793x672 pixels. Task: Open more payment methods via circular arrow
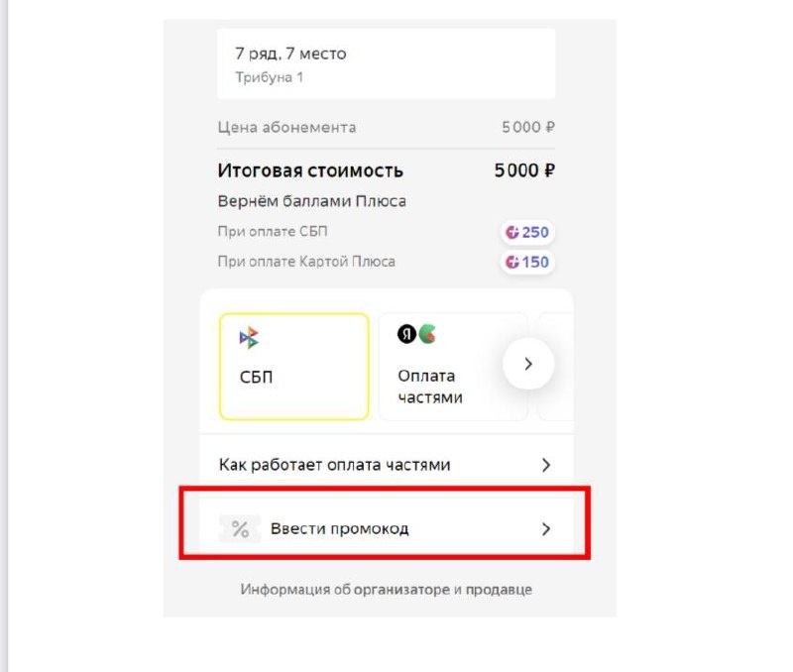[x=527, y=364]
